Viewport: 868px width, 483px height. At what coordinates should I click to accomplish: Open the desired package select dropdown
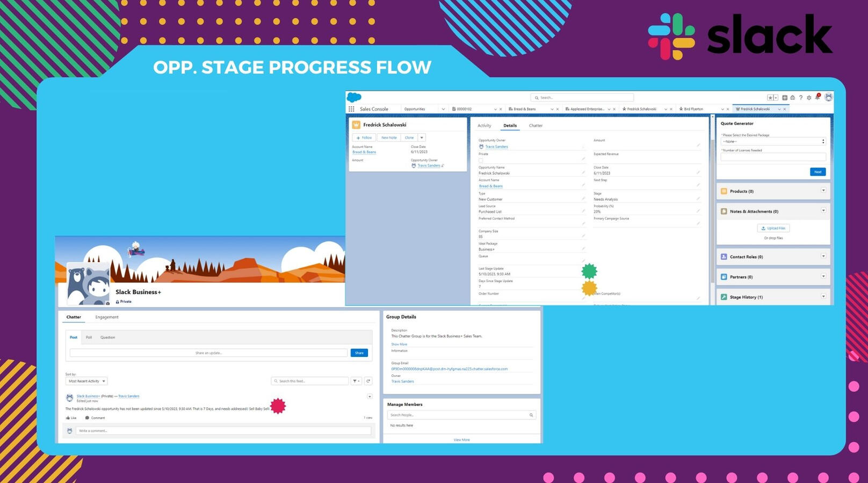click(x=772, y=142)
